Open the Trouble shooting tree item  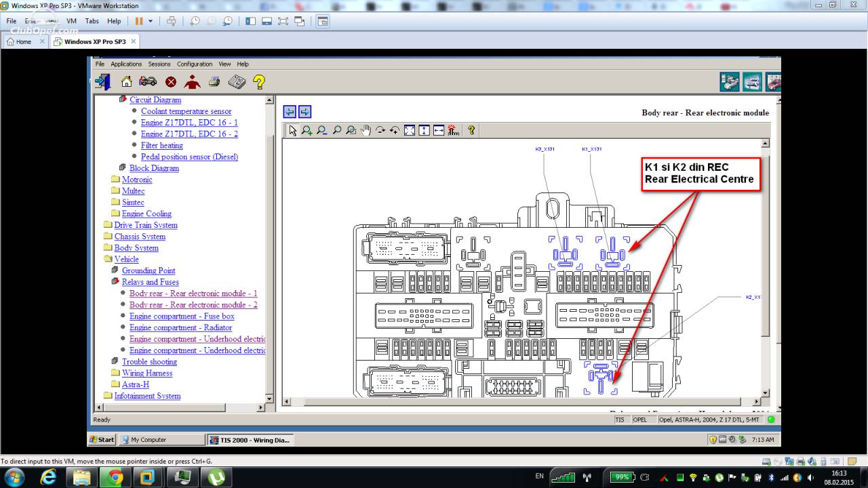click(x=149, y=362)
